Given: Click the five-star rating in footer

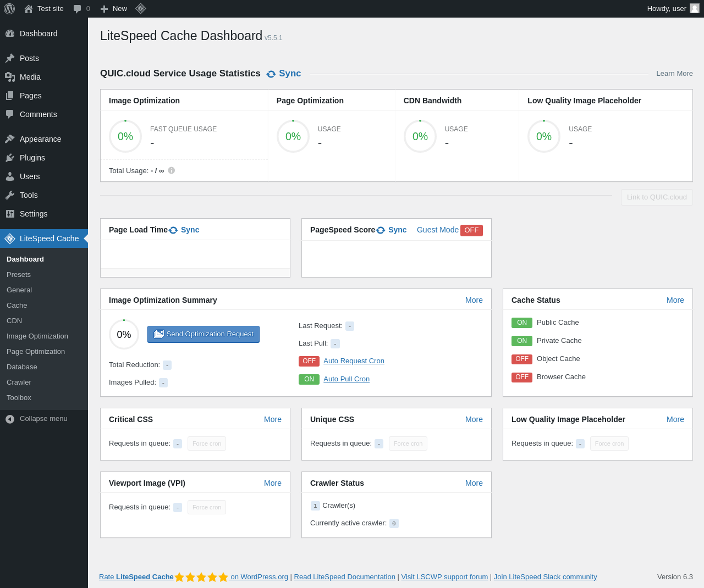Looking at the screenshot, I should (201, 577).
